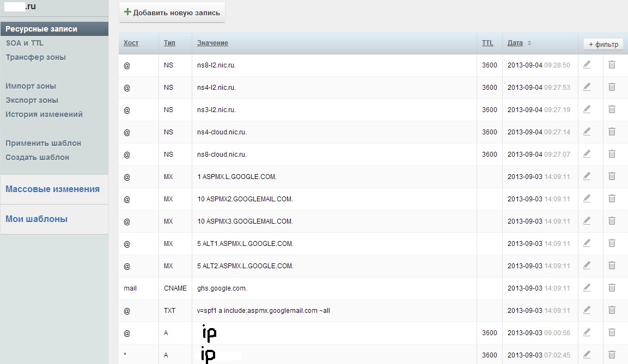628x364 pixels.
Task: Edit the 5 ALT2.ASPMX.L.GOOGLE.COM. record
Action: 587,266
